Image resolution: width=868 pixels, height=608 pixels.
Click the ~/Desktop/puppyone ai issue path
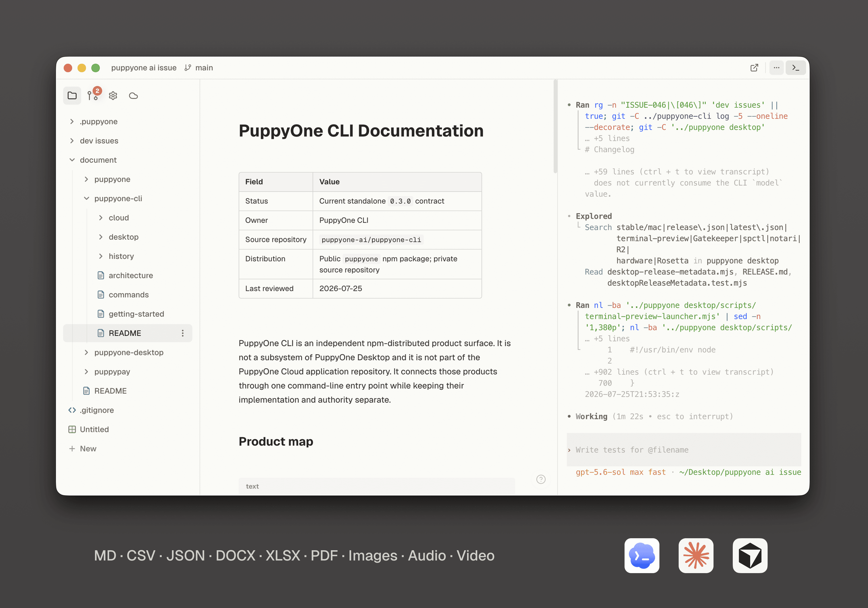[x=740, y=472]
